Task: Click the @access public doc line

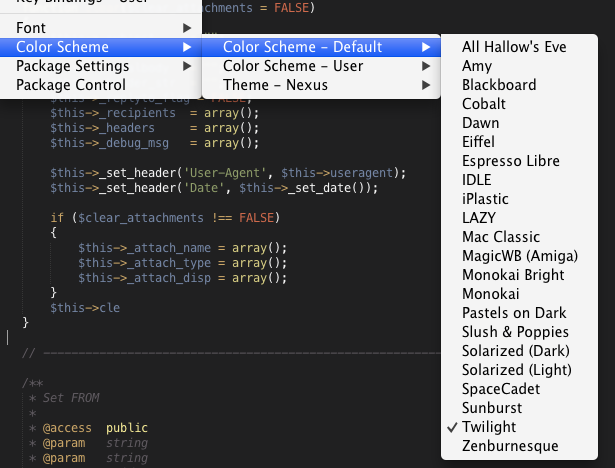Action: coord(89,428)
